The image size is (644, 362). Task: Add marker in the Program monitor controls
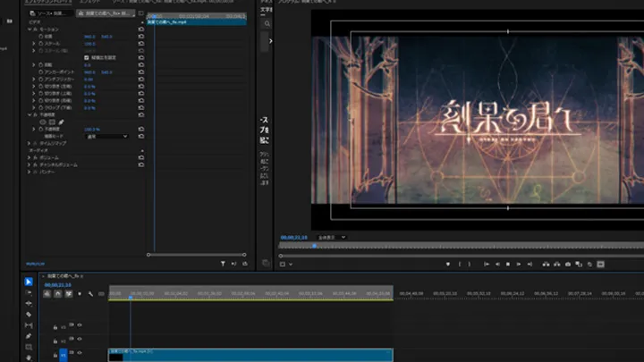pos(448,265)
